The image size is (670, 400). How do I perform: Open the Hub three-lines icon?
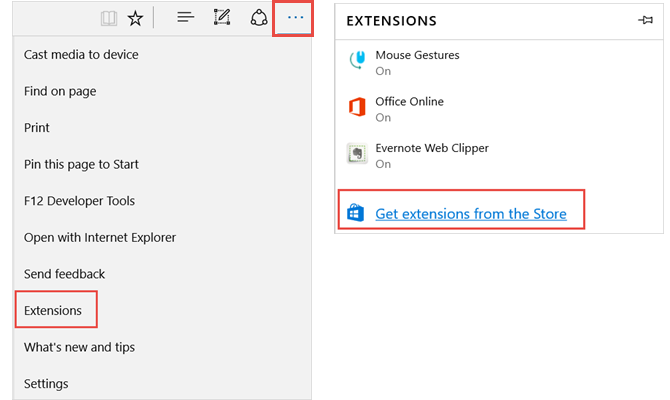tap(185, 18)
